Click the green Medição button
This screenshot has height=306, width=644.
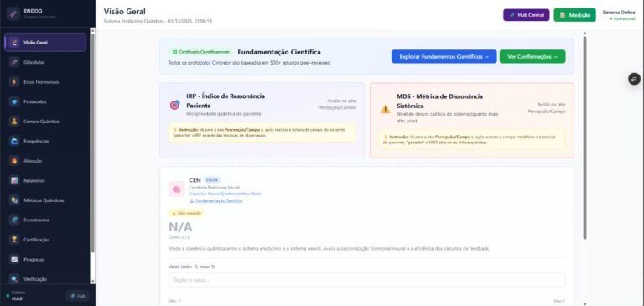574,15
